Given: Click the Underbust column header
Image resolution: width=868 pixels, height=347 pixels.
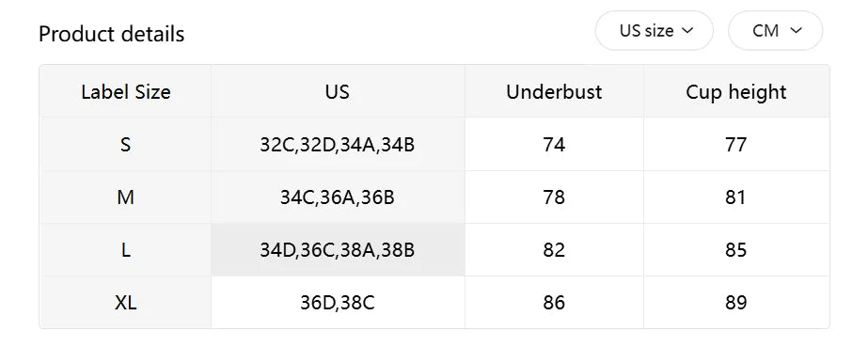Looking at the screenshot, I should point(554,91).
